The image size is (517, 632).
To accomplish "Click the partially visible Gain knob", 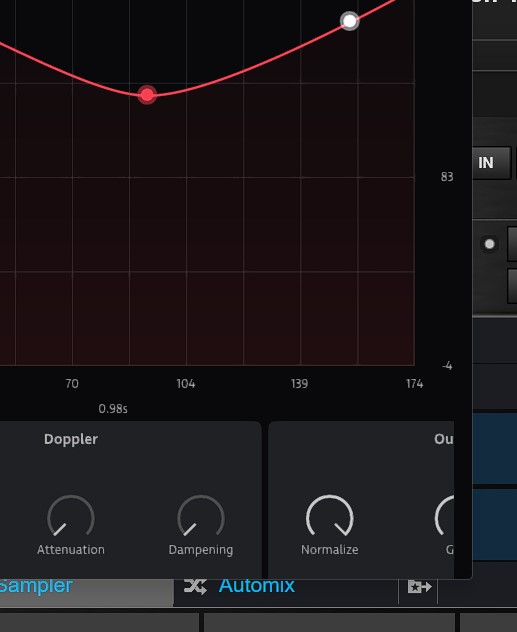I will pos(445,516).
